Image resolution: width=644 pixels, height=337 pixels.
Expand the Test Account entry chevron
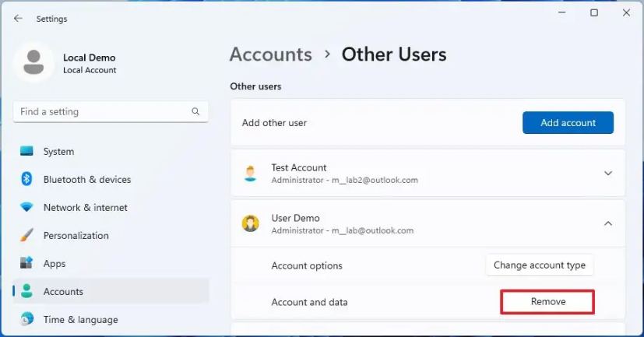click(x=608, y=174)
